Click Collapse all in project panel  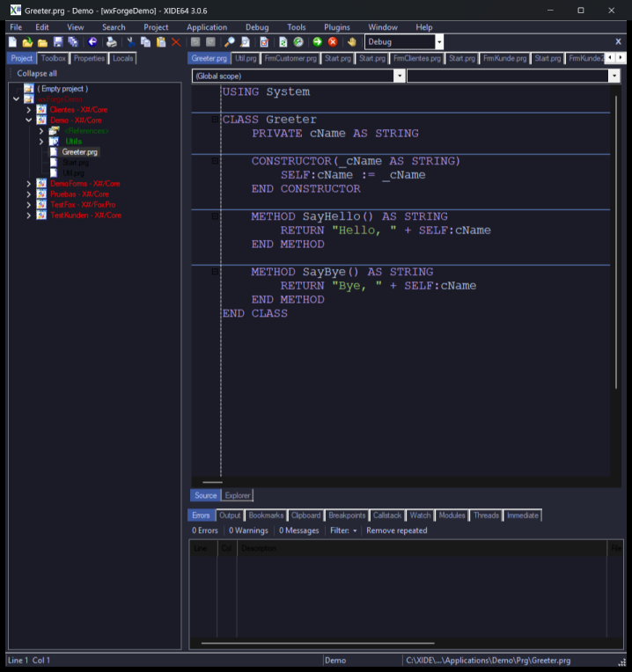coord(37,73)
